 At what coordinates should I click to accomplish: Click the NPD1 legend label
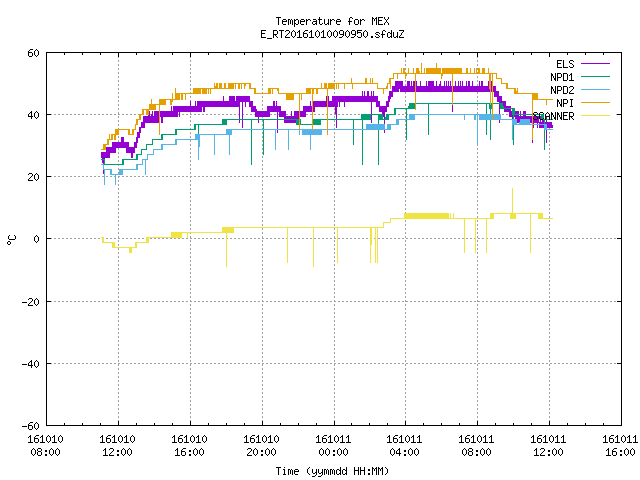point(562,77)
